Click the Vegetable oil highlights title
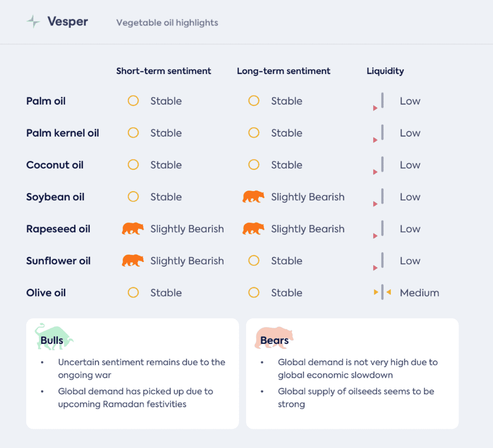 (167, 23)
